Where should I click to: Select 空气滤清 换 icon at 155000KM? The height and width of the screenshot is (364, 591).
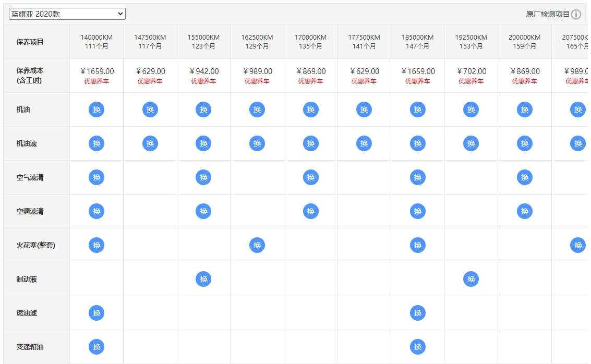coord(203,177)
